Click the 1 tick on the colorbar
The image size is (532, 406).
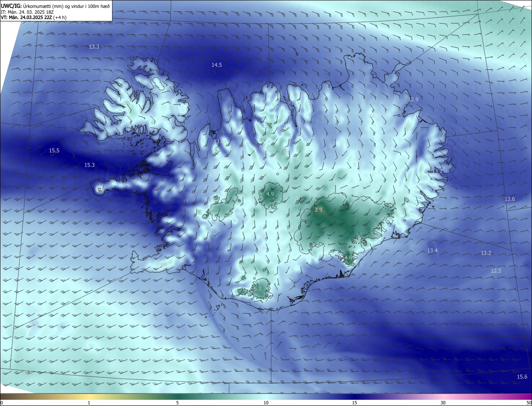click(x=89, y=403)
